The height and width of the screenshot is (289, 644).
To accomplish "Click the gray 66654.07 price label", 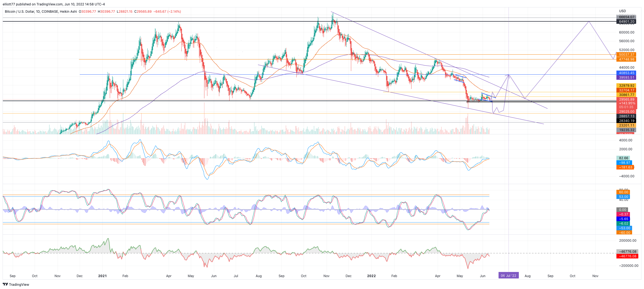I will point(626,17).
